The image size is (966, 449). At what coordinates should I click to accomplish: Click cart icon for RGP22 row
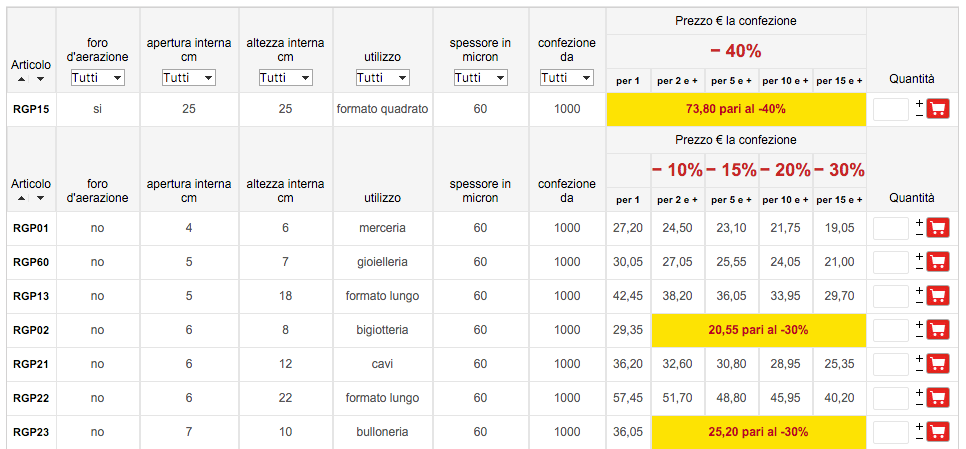[938, 398]
